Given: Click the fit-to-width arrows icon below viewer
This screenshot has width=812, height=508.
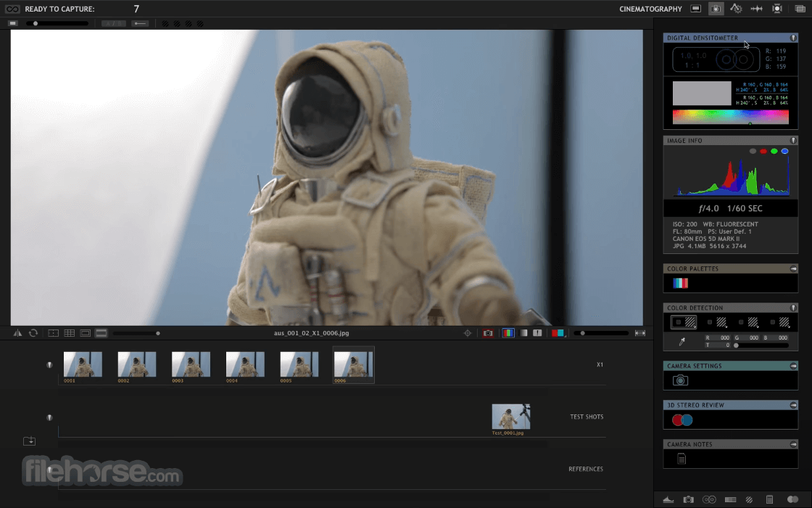Looking at the screenshot, I should pyautogui.click(x=640, y=333).
